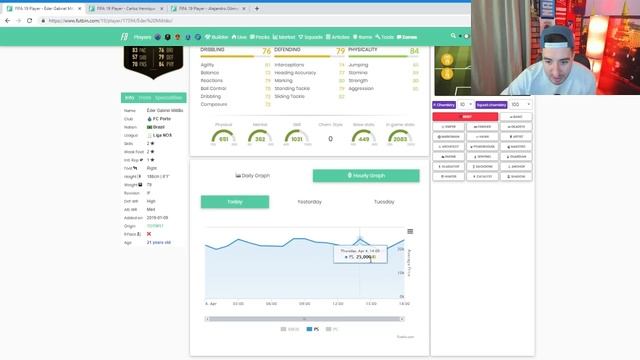Toggle the Xbox series in chart legend
Screen dimensions: 640x360
pyautogui.click(x=290, y=329)
